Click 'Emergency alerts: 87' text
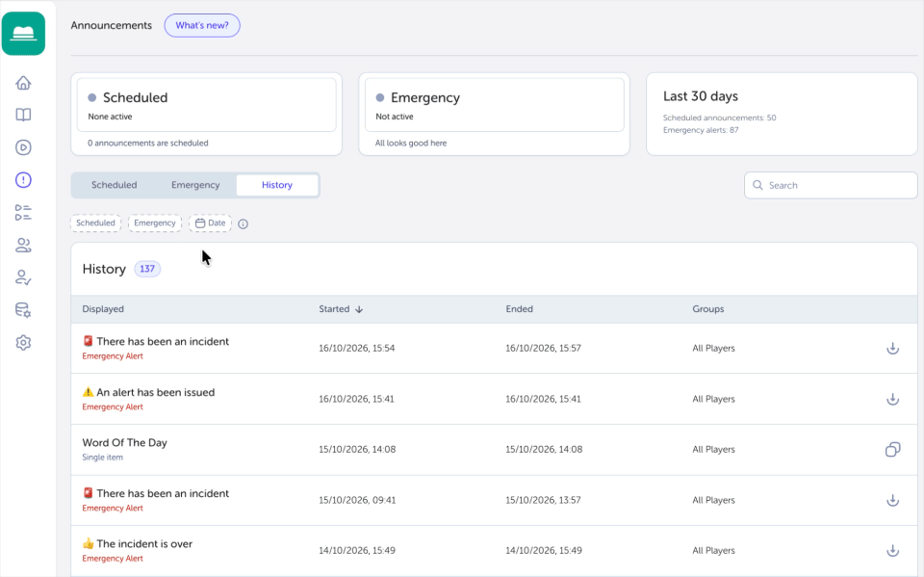Screen dimensions: 924x577 (701, 130)
